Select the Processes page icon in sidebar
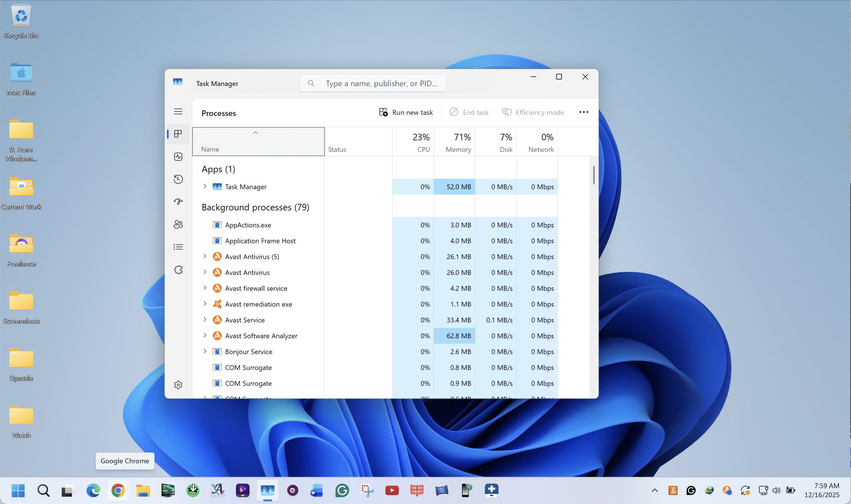 point(178,134)
